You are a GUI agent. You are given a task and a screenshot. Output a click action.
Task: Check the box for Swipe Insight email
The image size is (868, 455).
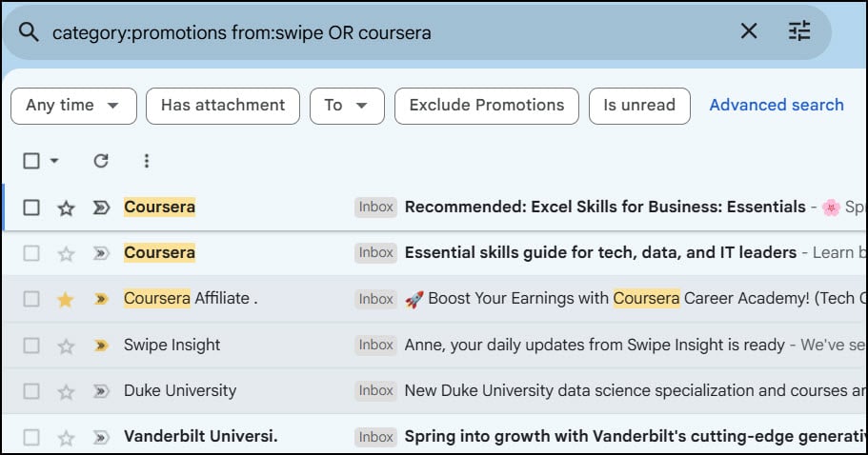pyautogui.click(x=31, y=346)
